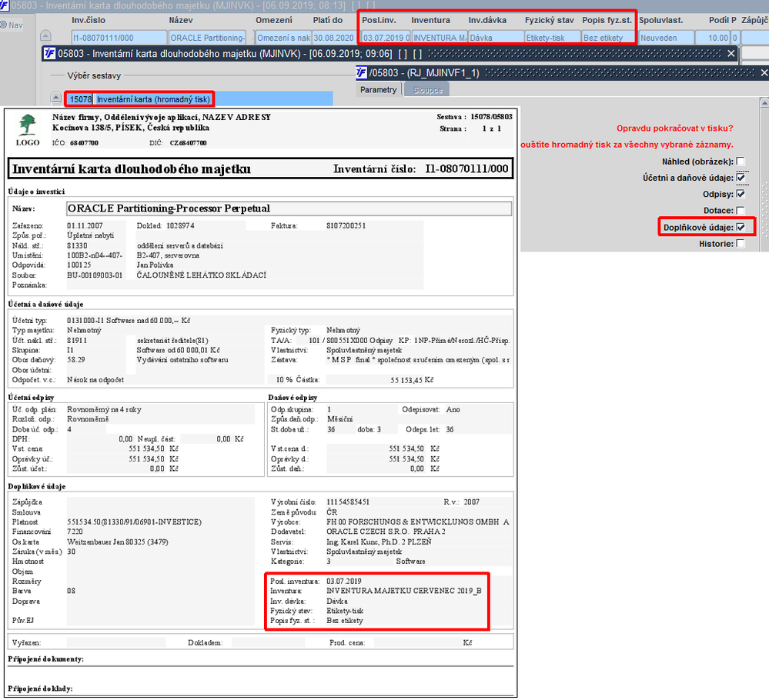Close the 09:06 Inventární karta window
This screenshot has width=769, height=700.
tap(731, 53)
